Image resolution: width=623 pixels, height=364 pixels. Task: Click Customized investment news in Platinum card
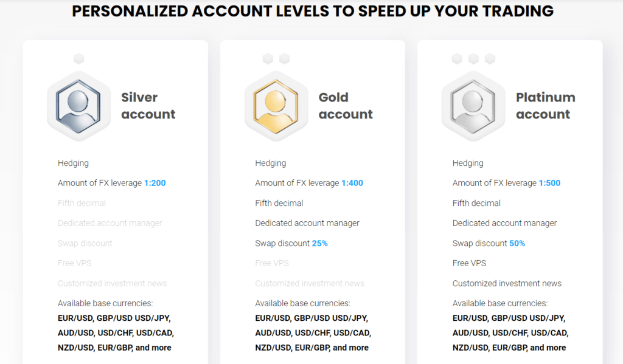(x=507, y=283)
